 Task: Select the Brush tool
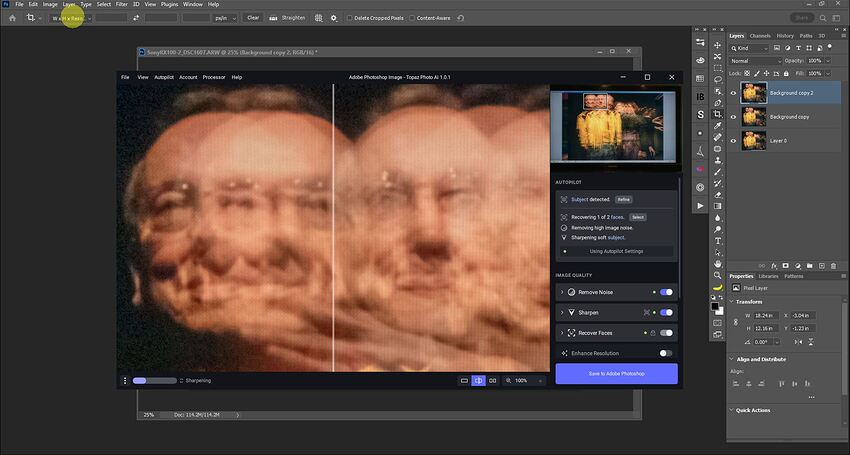[x=718, y=172]
